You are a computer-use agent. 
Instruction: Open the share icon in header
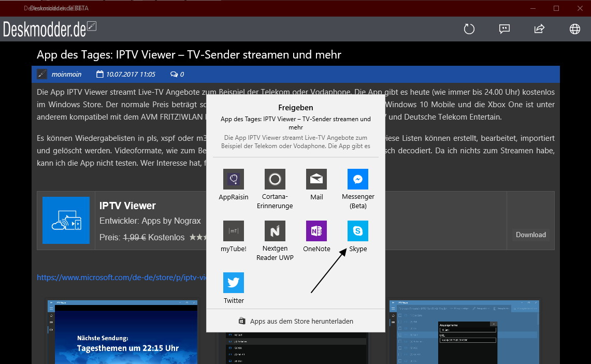tap(539, 29)
